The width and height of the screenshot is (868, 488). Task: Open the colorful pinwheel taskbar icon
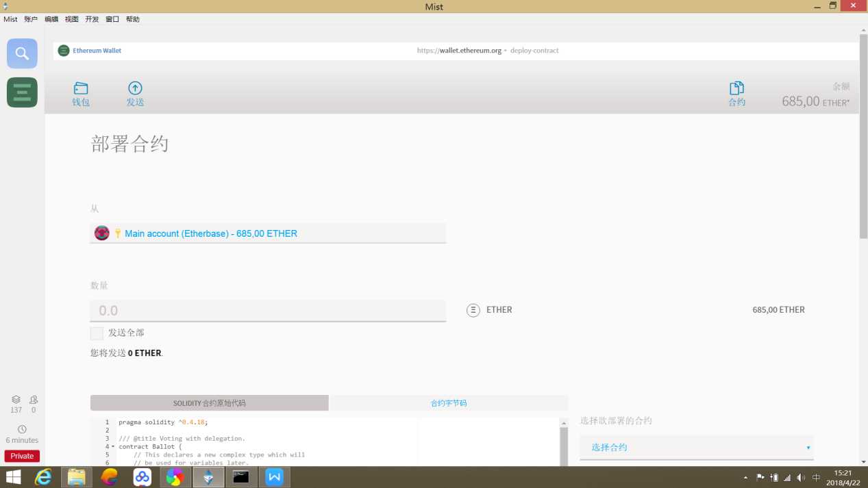175,477
